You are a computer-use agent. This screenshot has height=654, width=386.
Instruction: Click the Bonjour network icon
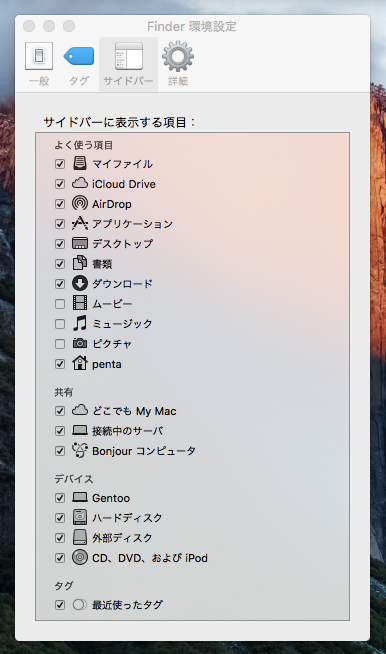pos(80,450)
